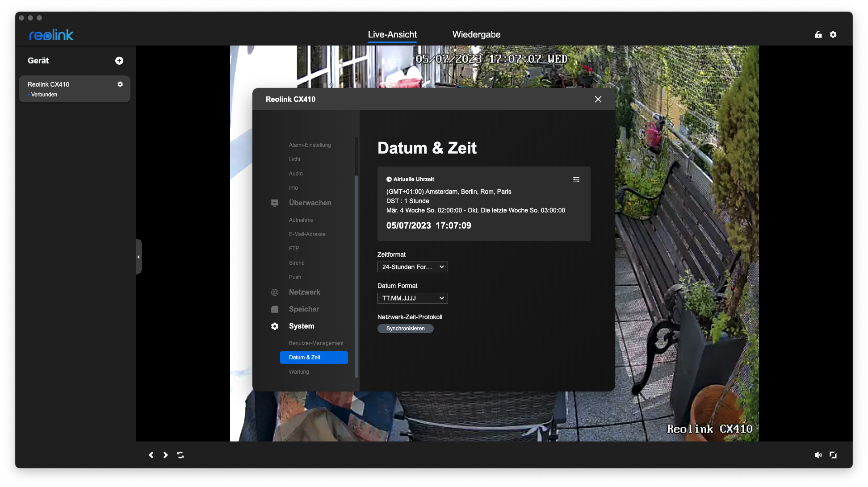Click the settings menu scrollbar

coord(356,277)
